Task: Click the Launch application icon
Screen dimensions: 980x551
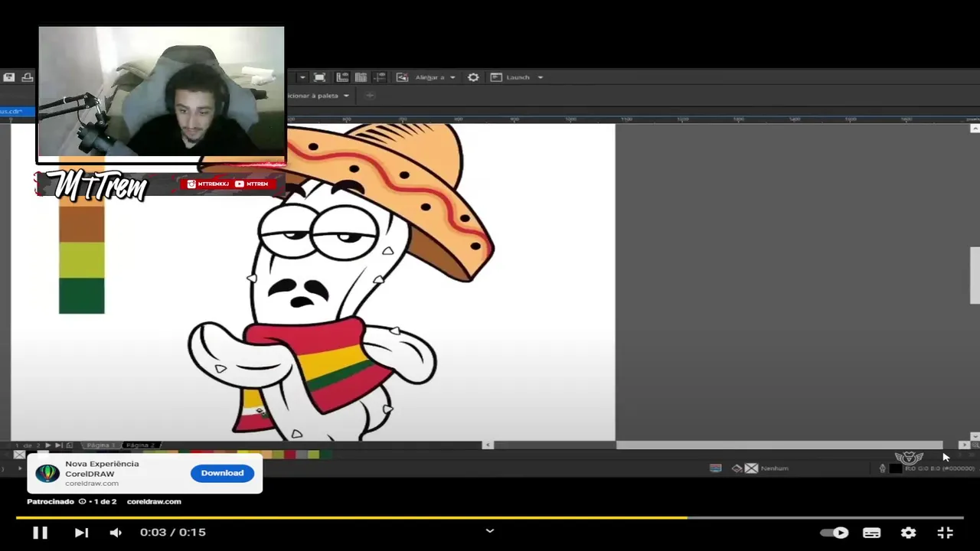Action: [x=496, y=77]
